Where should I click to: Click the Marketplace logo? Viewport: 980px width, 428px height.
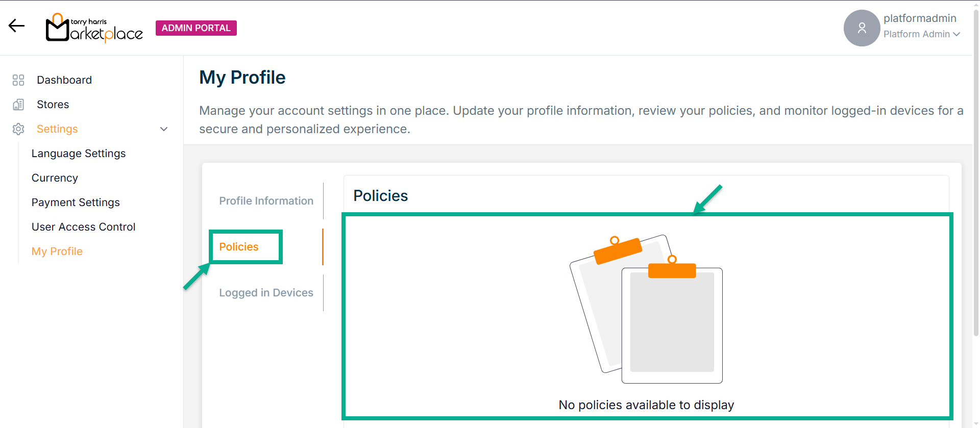point(94,28)
